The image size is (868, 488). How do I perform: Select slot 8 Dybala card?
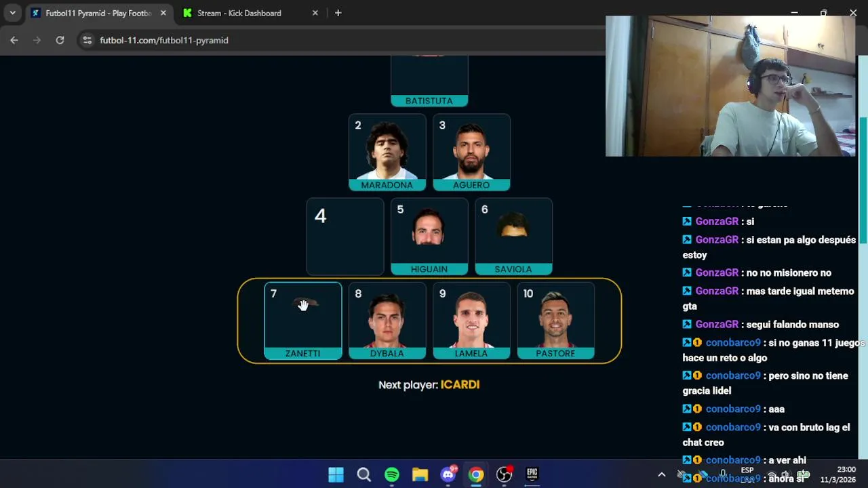pos(387,321)
